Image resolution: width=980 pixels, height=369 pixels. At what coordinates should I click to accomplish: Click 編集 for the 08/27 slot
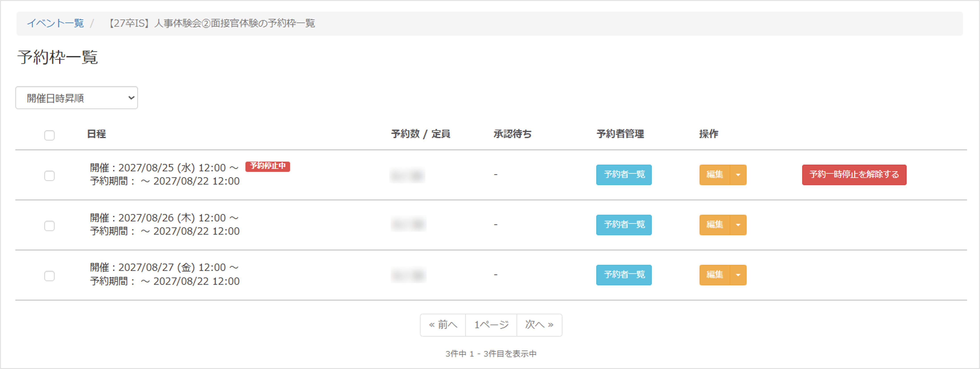pyautogui.click(x=715, y=275)
